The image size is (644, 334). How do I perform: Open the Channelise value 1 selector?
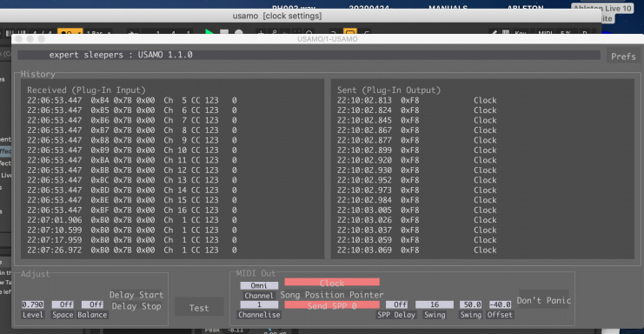click(259, 304)
